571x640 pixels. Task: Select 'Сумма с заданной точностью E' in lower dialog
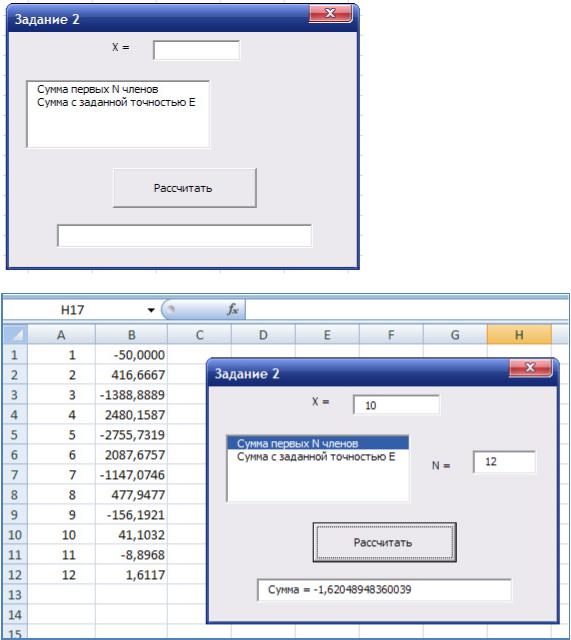[x=316, y=456]
